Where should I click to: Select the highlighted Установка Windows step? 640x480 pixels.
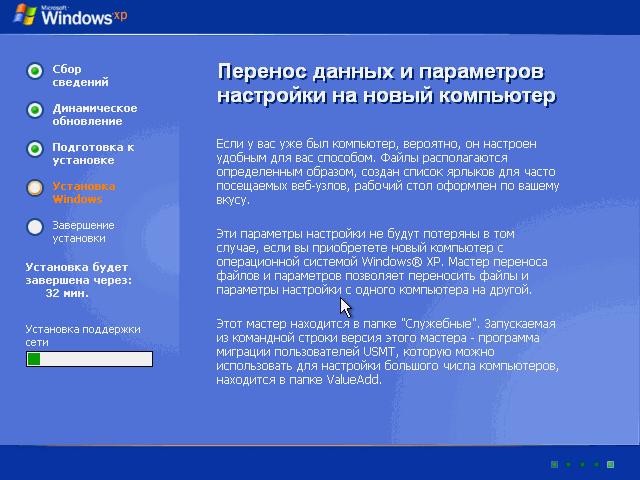point(84,193)
